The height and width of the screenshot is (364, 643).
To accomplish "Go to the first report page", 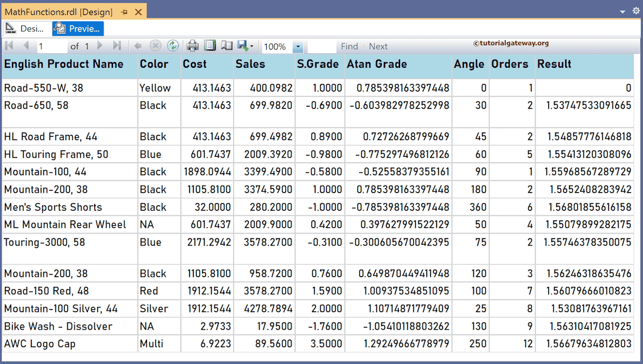I will point(9,46).
